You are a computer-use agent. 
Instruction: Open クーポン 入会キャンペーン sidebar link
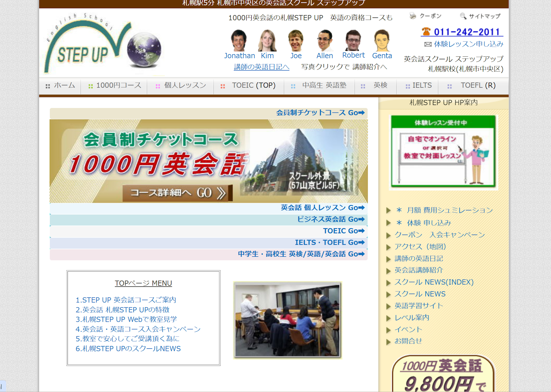440,235
